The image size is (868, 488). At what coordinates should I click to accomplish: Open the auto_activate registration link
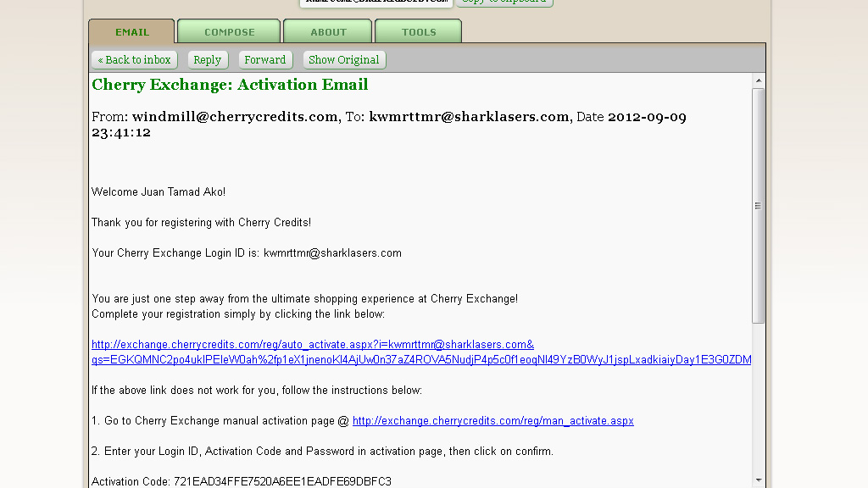point(421,352)
